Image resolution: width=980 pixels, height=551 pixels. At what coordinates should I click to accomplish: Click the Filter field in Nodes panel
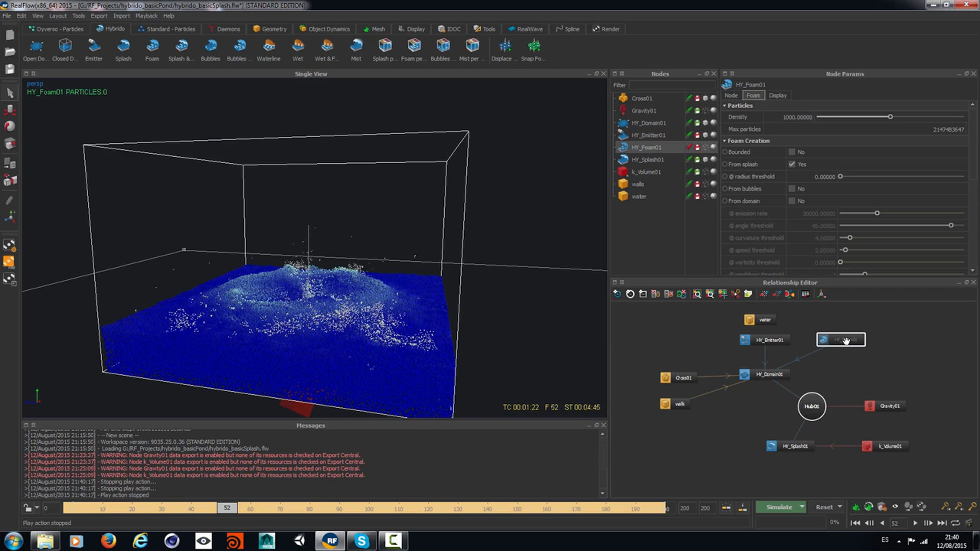[672, 85]
